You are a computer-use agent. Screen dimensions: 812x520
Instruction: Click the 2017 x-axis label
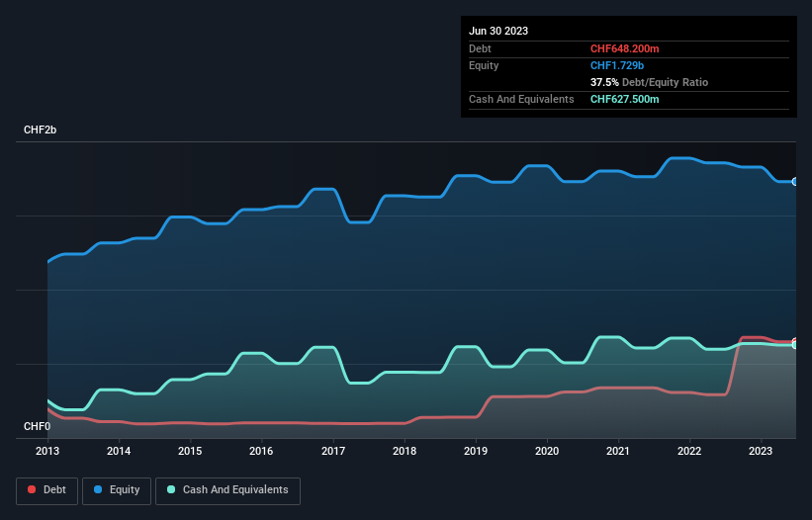(x=333, y=451)
